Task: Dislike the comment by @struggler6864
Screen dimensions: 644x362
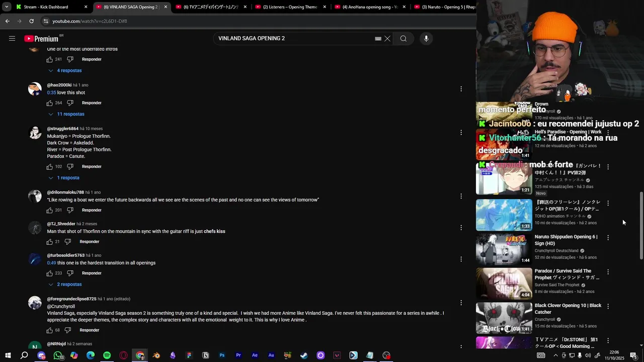Action: click(x=70, y=166)
